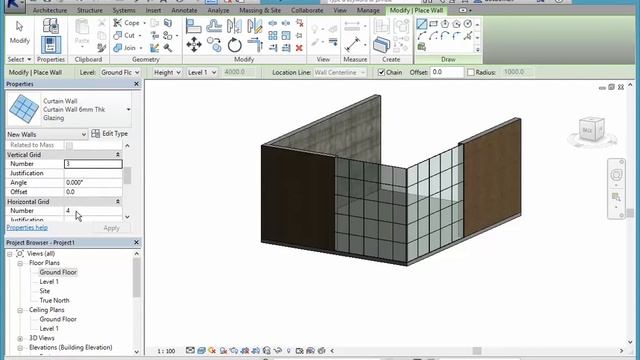Select the Array tool
Image resolution: width=640 pixels, height=360 pixels.
click(273, 36)
